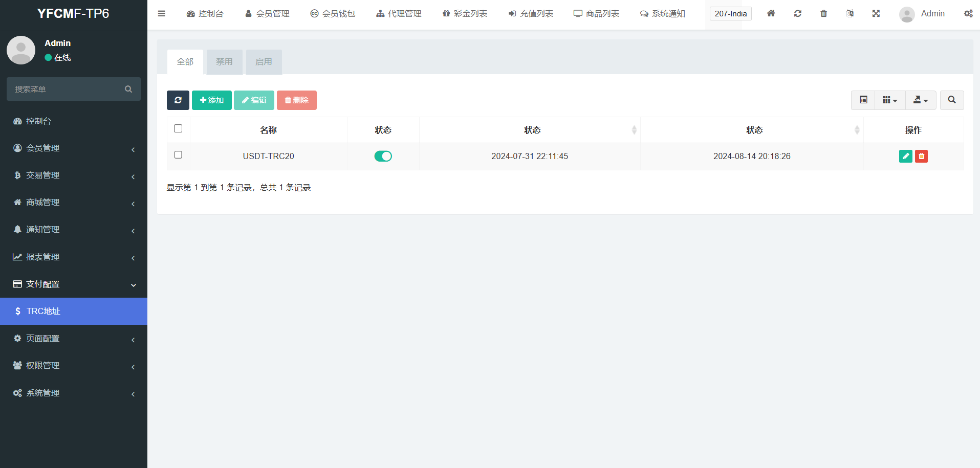Click the hamburger sidebar toggle icon
Image resolution: width=980 pixels, height=468 pixels.
[162, 14]
